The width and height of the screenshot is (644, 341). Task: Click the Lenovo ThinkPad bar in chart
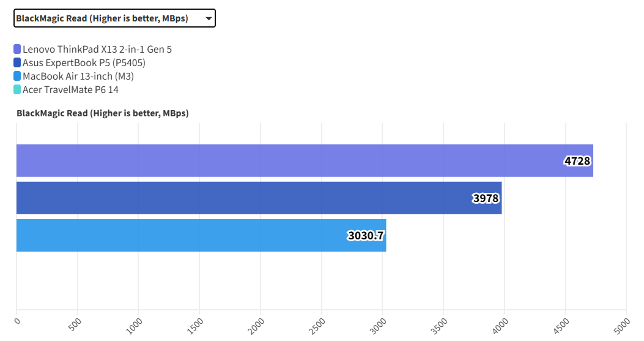pyautogui.click(x=287, y=160)
